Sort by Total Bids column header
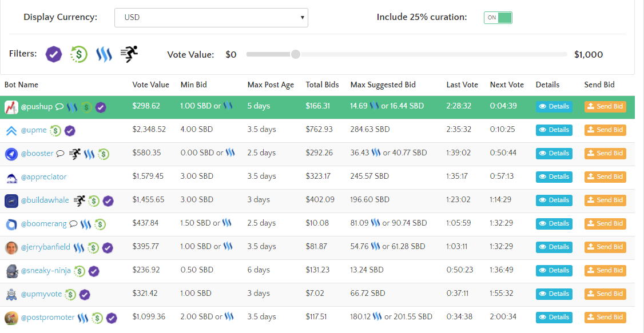The width and height of the screenshot is (644, 333). click(323, 85)
